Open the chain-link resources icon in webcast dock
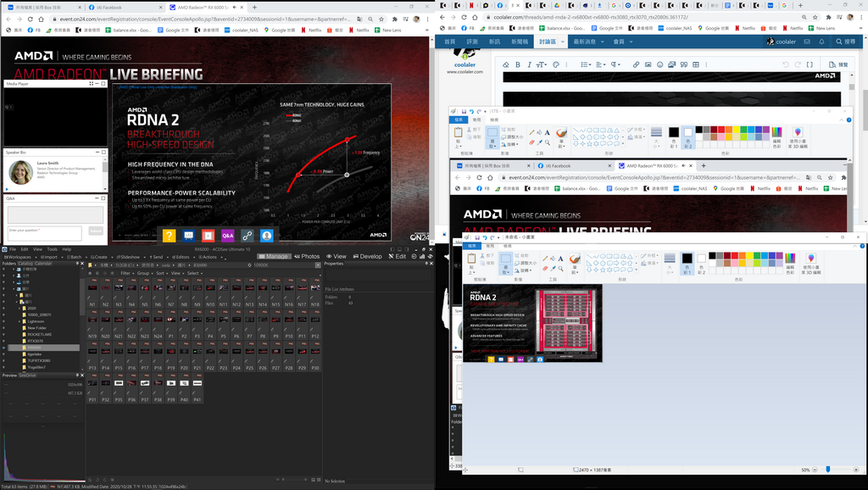This screenshot has width=868, height=490. point(247,236)
